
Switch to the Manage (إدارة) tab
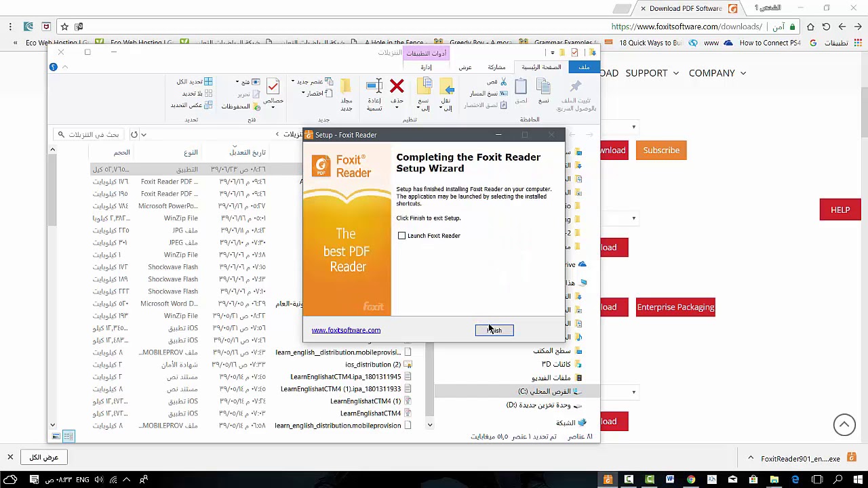426,67
